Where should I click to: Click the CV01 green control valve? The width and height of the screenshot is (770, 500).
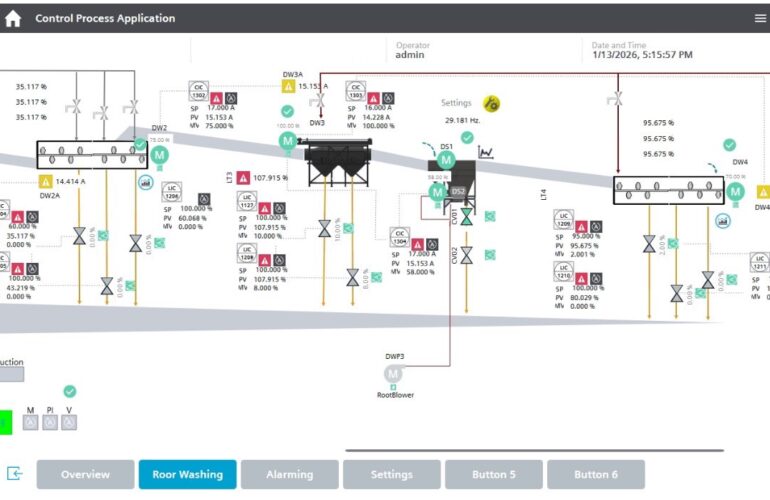[x=466, y=215]
